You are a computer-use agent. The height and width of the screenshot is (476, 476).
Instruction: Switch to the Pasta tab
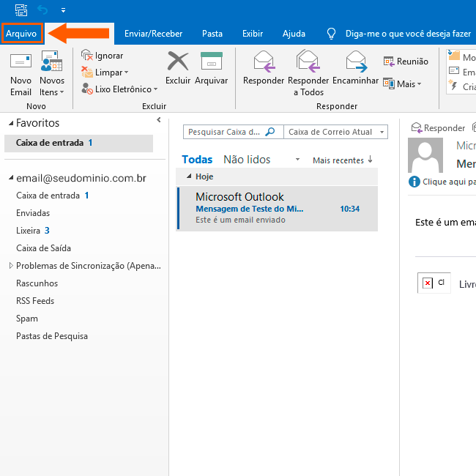212,34
